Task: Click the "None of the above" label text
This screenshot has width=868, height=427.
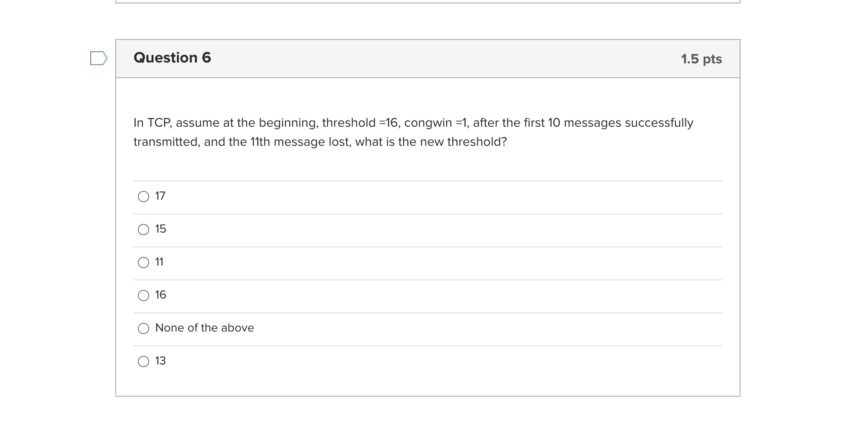Action: [x=205, y=328]
